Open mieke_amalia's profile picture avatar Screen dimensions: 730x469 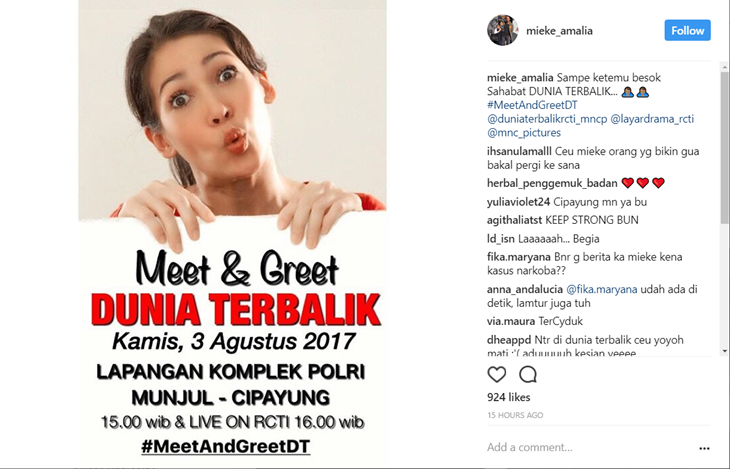click(x=503, y=30)
